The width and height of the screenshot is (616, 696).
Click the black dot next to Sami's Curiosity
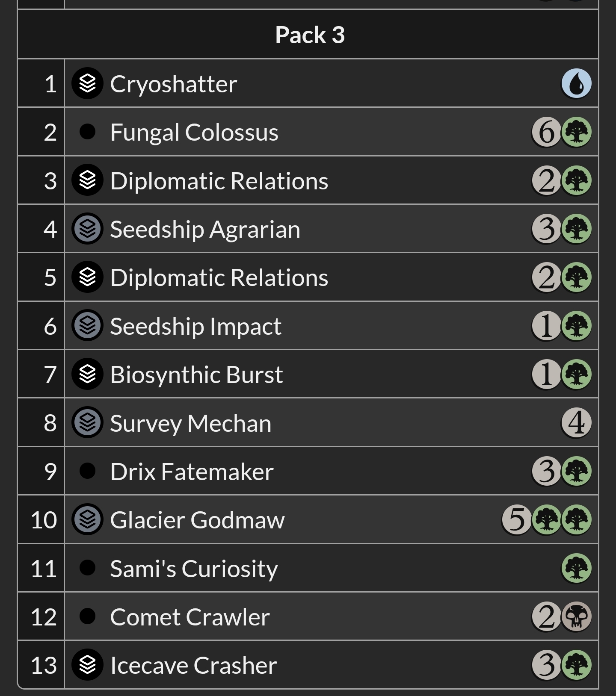coord(87,568)
